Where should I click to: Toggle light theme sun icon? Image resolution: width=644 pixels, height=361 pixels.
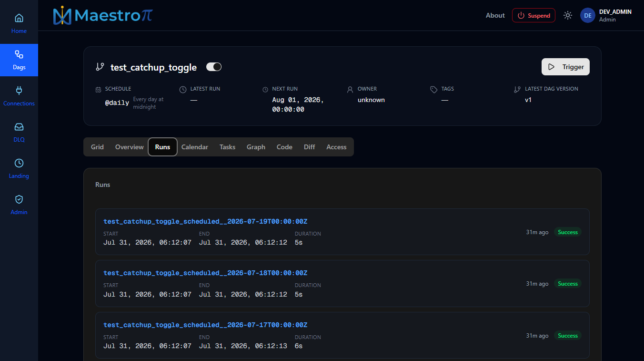[567, 15]
